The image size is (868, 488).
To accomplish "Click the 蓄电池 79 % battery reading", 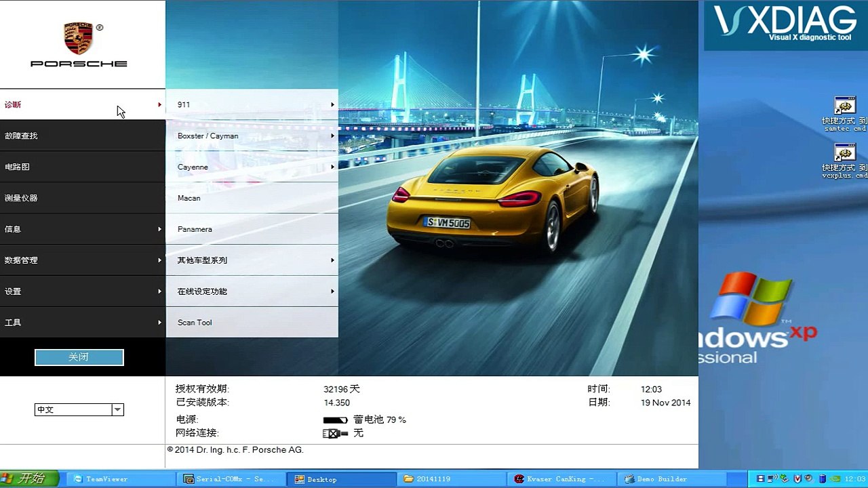I will click(x=380, y=420).
